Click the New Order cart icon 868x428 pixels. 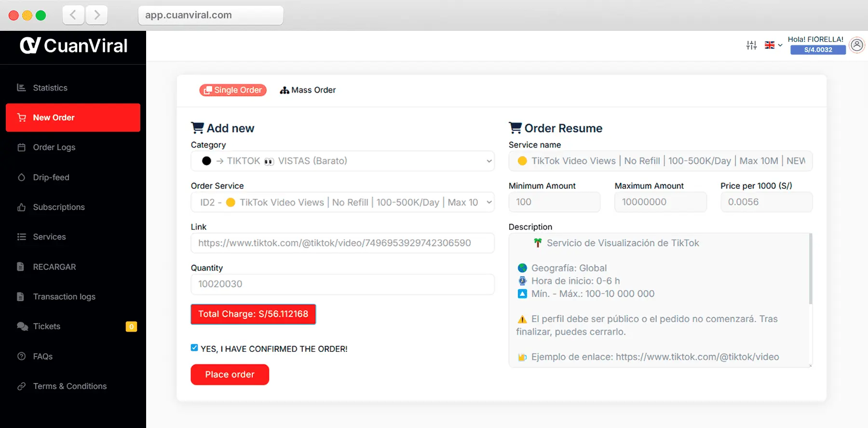(x=22, y=118)
